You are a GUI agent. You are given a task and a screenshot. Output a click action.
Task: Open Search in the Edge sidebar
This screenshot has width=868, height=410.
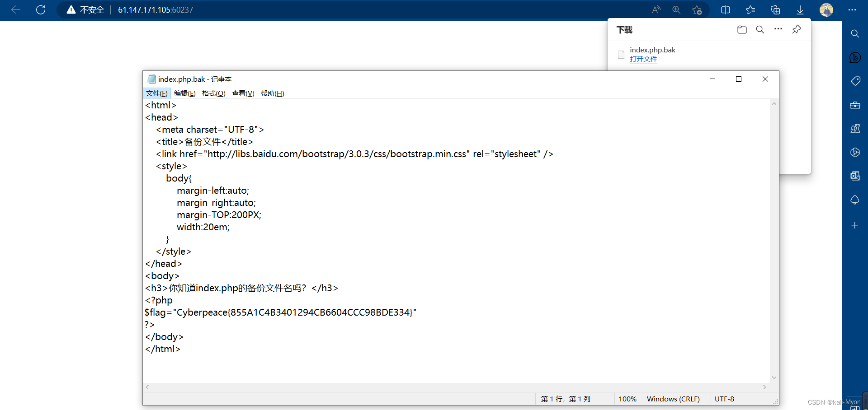coord(855,33)
